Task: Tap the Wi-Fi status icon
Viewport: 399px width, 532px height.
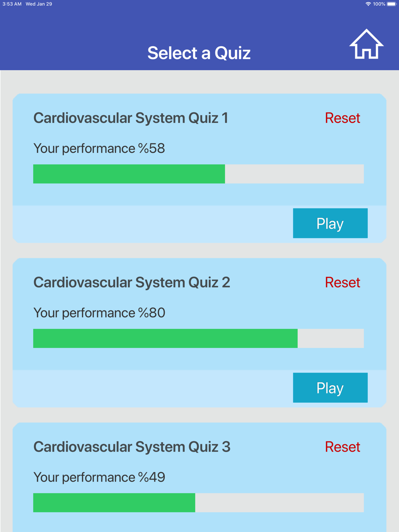Action: pos(368,4)
